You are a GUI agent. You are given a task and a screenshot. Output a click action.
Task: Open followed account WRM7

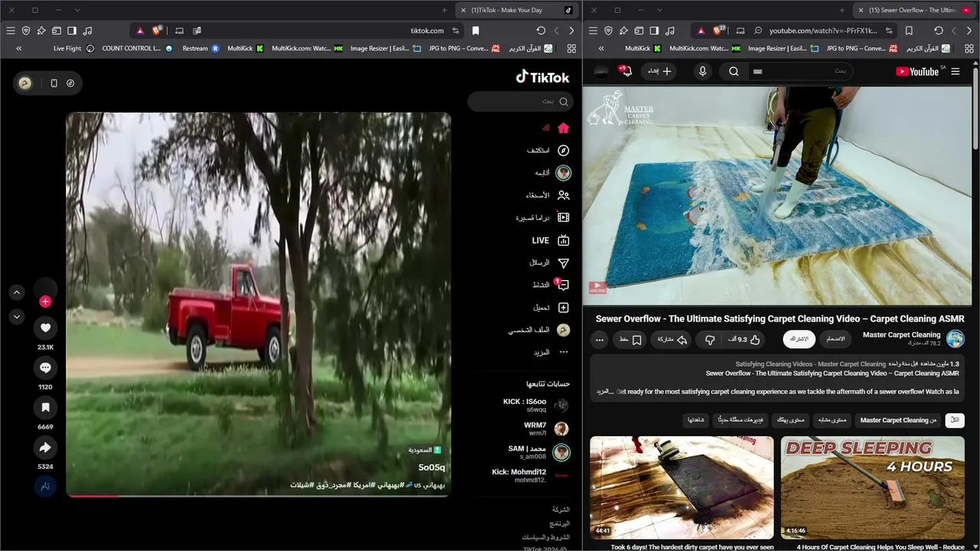[x=545, y=429]
